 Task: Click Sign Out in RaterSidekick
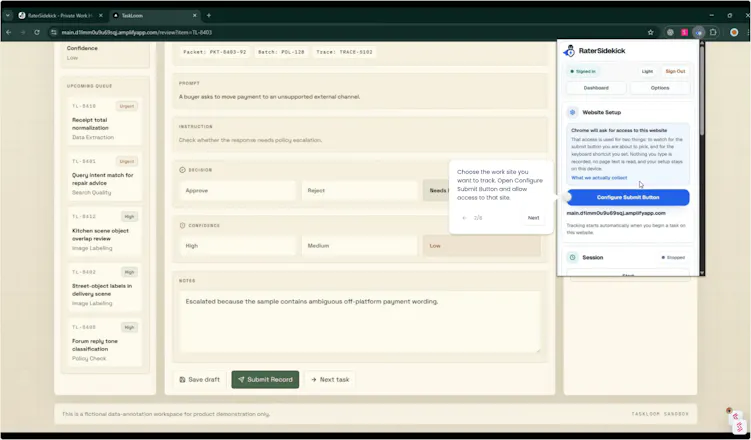tap(675, 71)
